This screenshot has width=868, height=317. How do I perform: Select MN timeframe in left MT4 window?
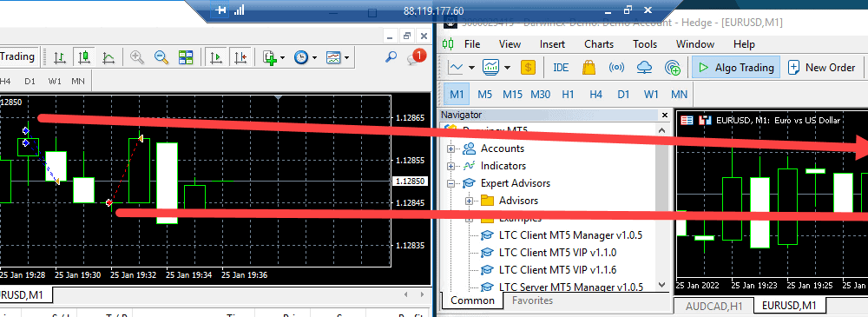point(78,81)
